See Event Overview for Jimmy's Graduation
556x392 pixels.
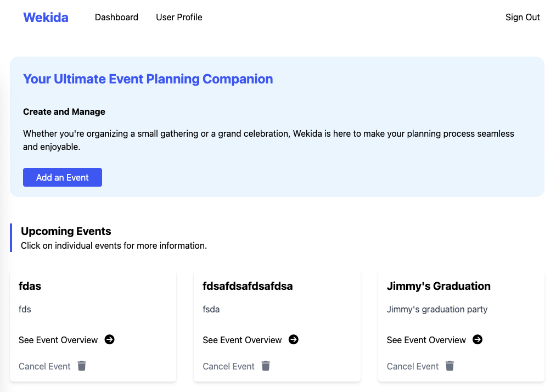(x=426, y=340)
